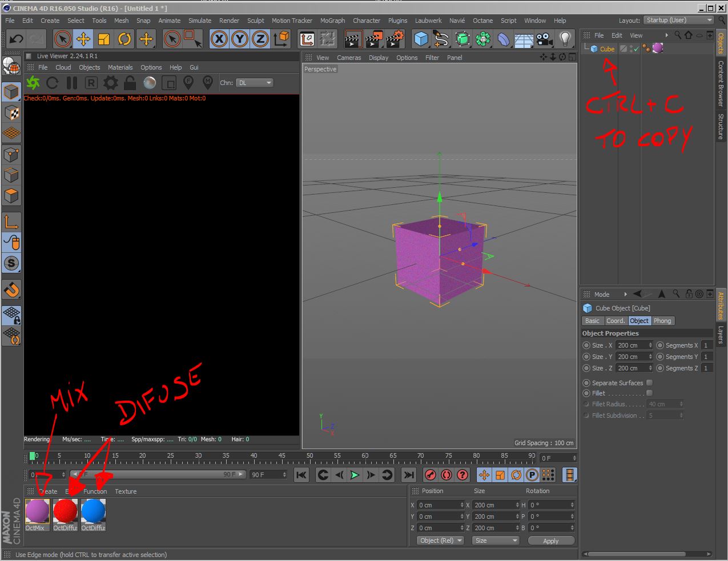
Task: Open the Layout Startup dropdown
Action: 679,20
